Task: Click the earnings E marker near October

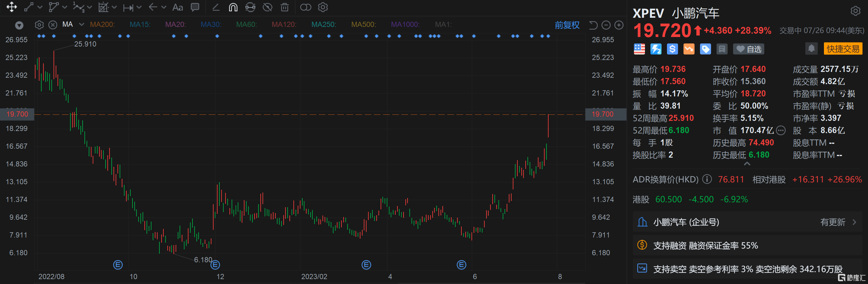Action: tap(117, 265)
